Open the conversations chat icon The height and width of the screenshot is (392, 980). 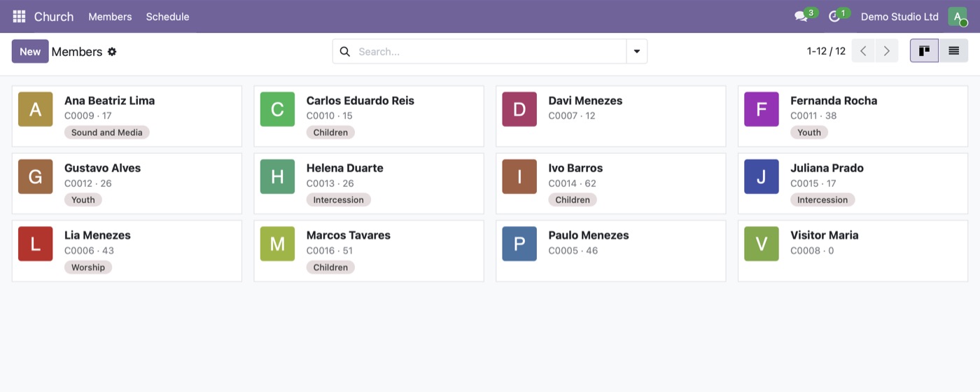pos(801,16)
